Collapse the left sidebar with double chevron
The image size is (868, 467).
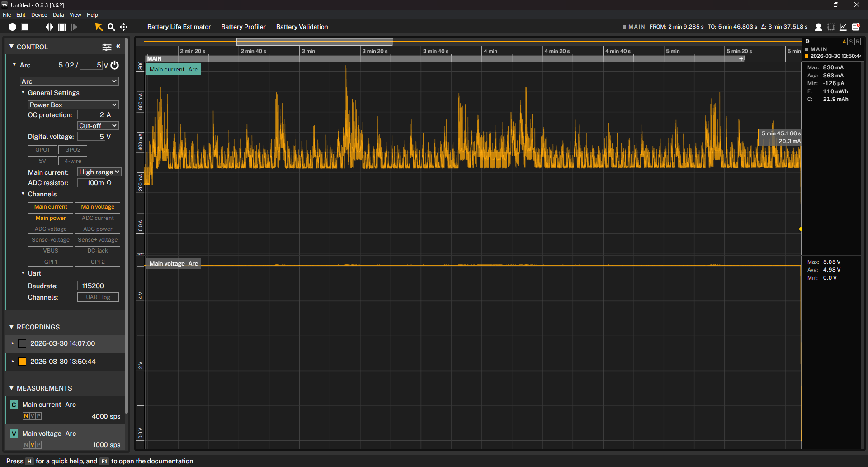click(x=118, y=46)
